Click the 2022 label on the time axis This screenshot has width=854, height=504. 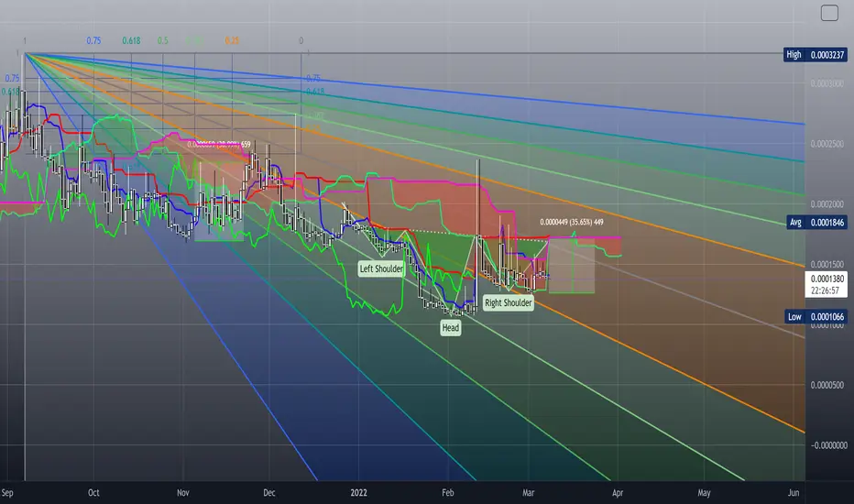click(x=358, y=493)
